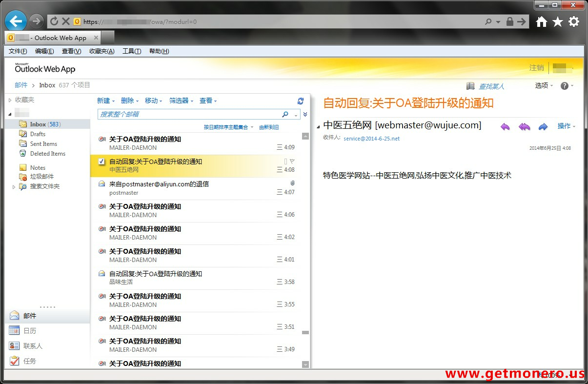Click the 查找某人 find someone field
588x384 pixels.
click(x=491, y=86)
